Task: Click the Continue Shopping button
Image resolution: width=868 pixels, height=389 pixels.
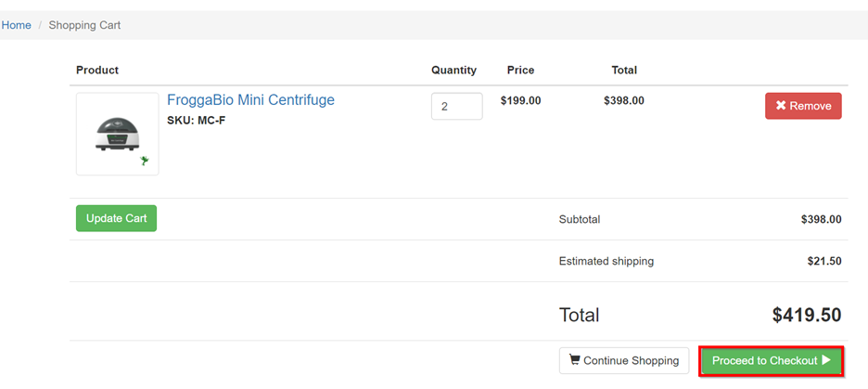Action: 624,361
